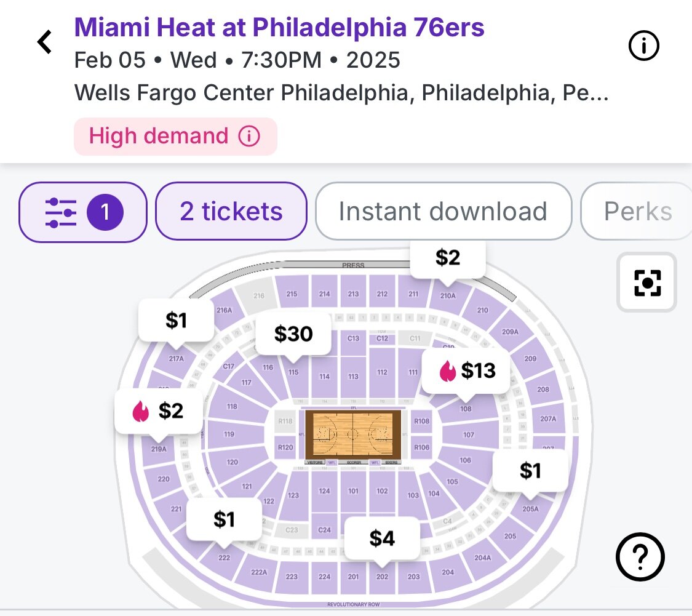Toggle the Instant download filter

[443, 212]
